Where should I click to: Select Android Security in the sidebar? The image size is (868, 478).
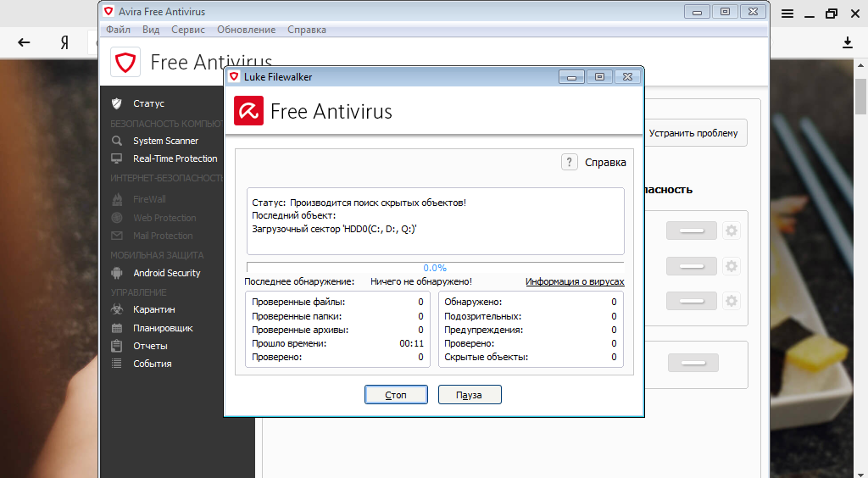pos(167,273)
